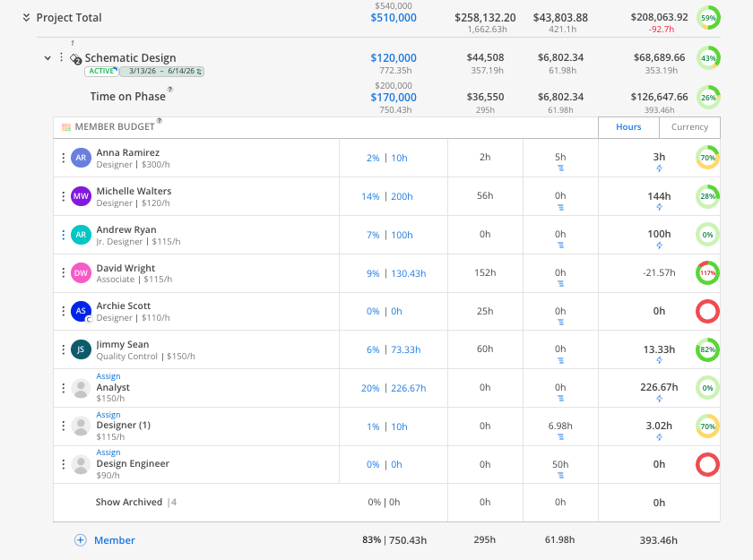
Task: Click the David Wright avatar icon
Action: 82,273
